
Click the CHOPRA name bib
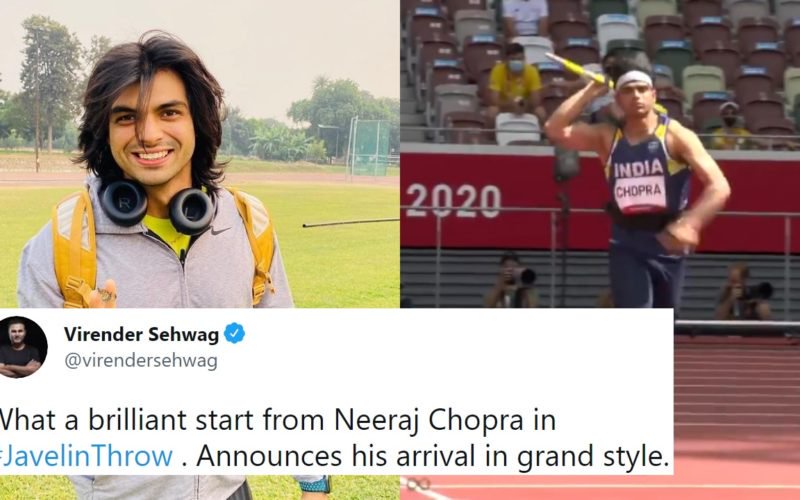click(641, 195)
